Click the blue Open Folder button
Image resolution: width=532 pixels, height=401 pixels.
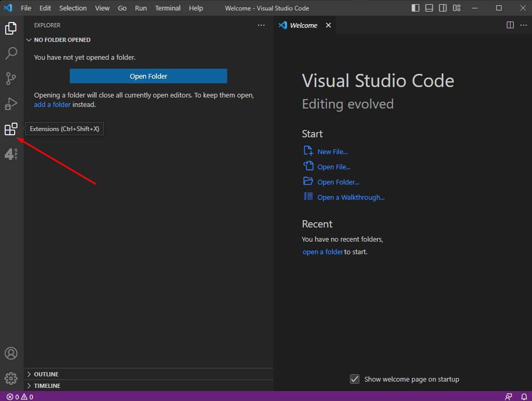point(148,76)
